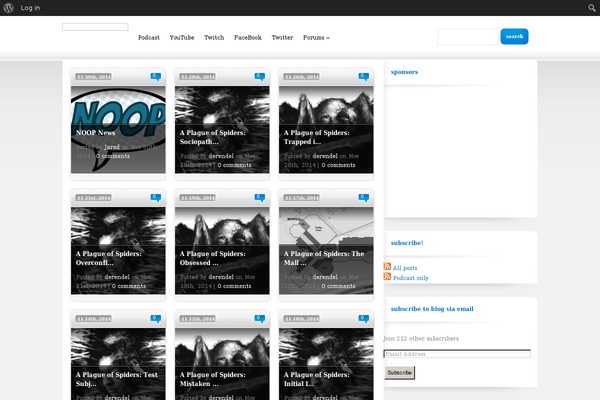The height and width of the screenshot is (400, 600).
Task: Open A Plague of Spiders: Overconfi post
Action: tap(109, 258)
